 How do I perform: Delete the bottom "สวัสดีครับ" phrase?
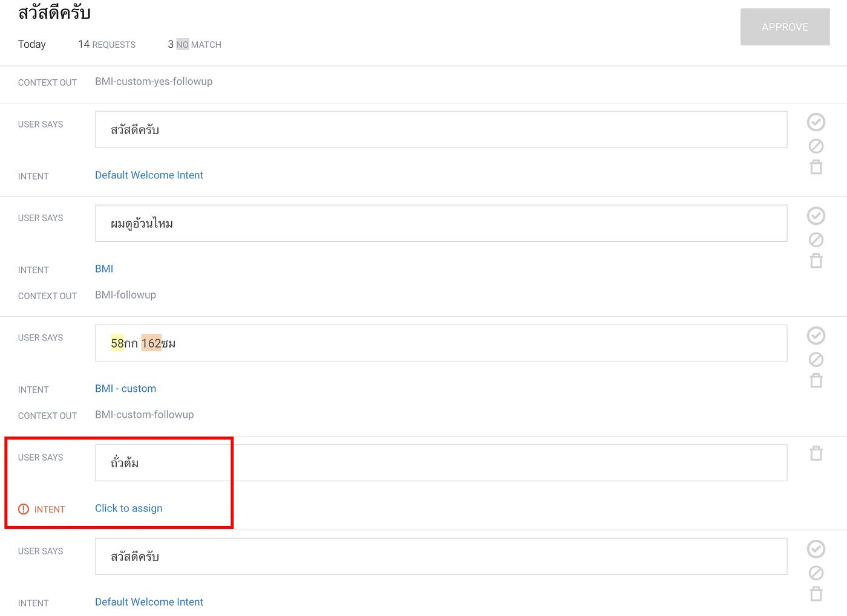(816, 594)
